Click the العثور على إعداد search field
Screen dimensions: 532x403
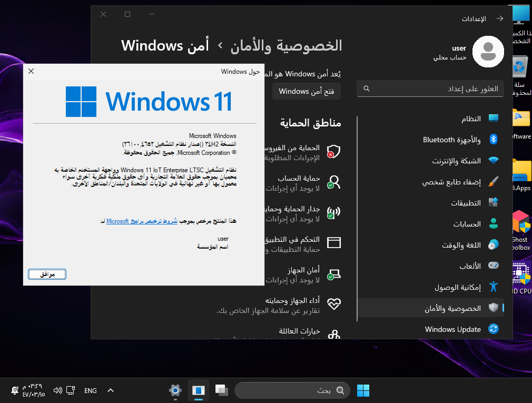point(430,89)
